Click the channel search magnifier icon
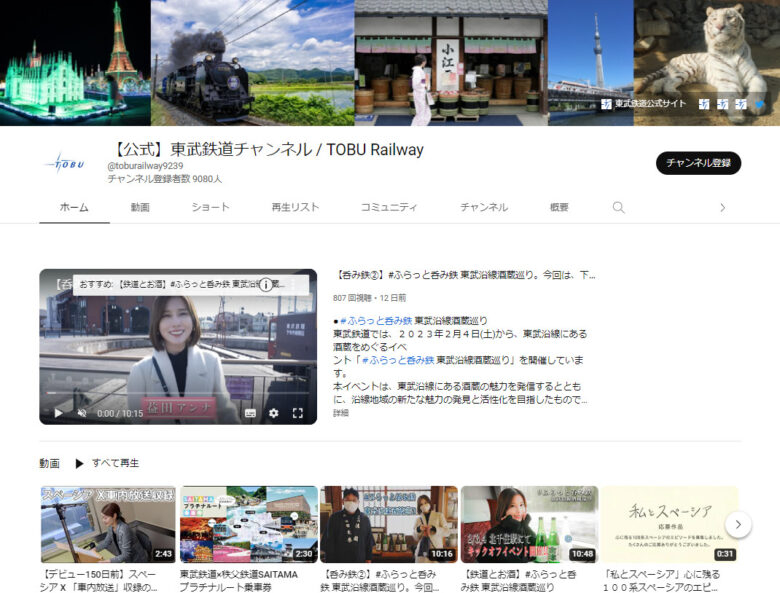This screenshot has width=780, height=593. click(x=618, y=207)
